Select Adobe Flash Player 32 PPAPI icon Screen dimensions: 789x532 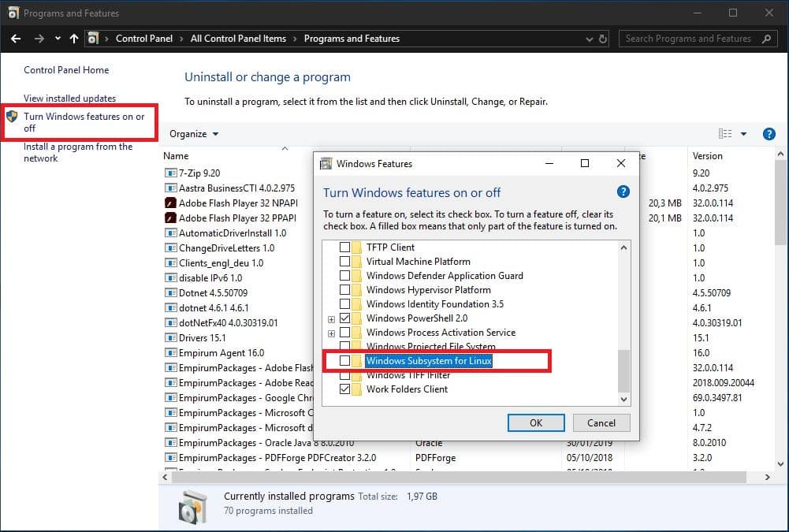click(170, 218)
